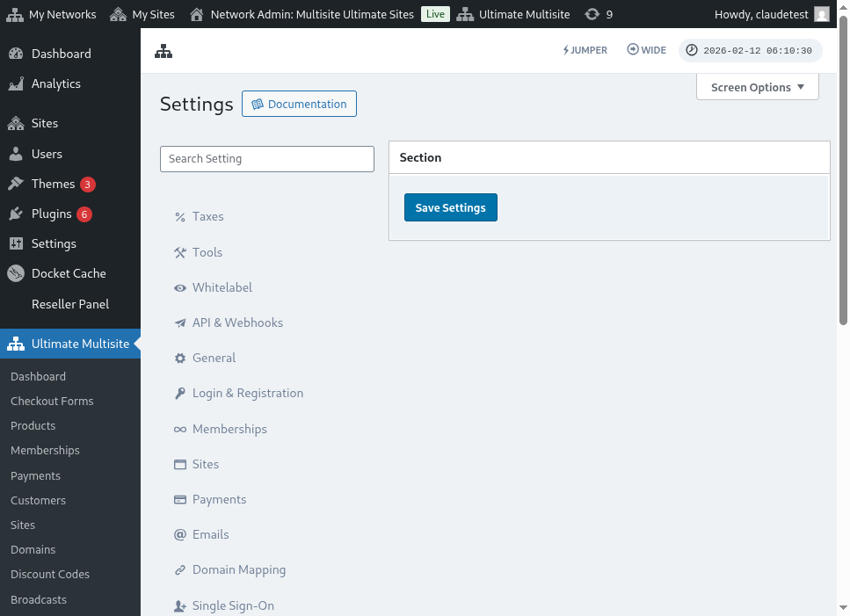Focus the Search Setting input field

point(267,159)
